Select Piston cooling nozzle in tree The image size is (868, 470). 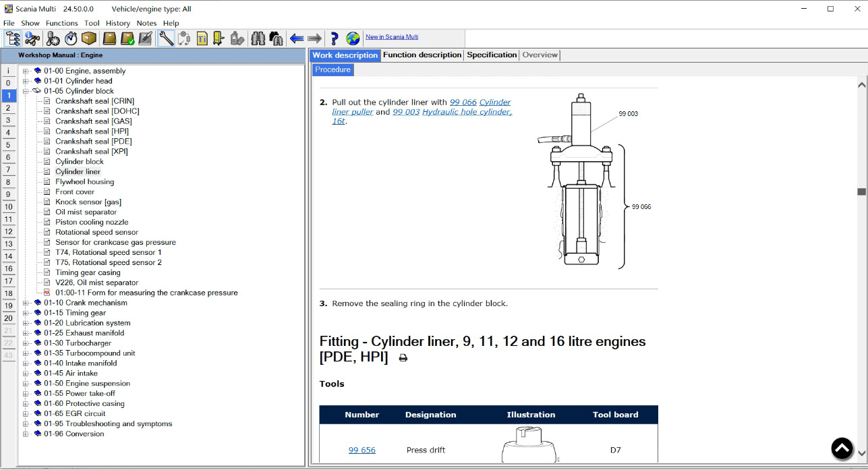[92, 223]
